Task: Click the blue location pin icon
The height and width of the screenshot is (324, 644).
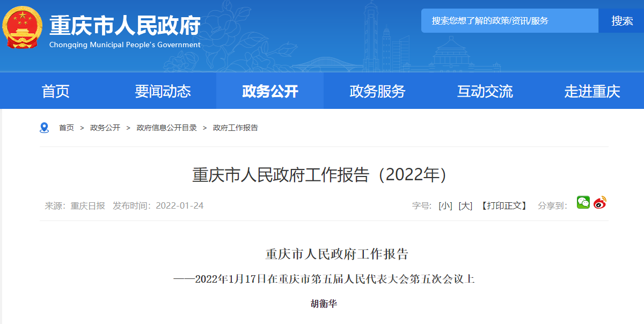Action: click(45, 128)
